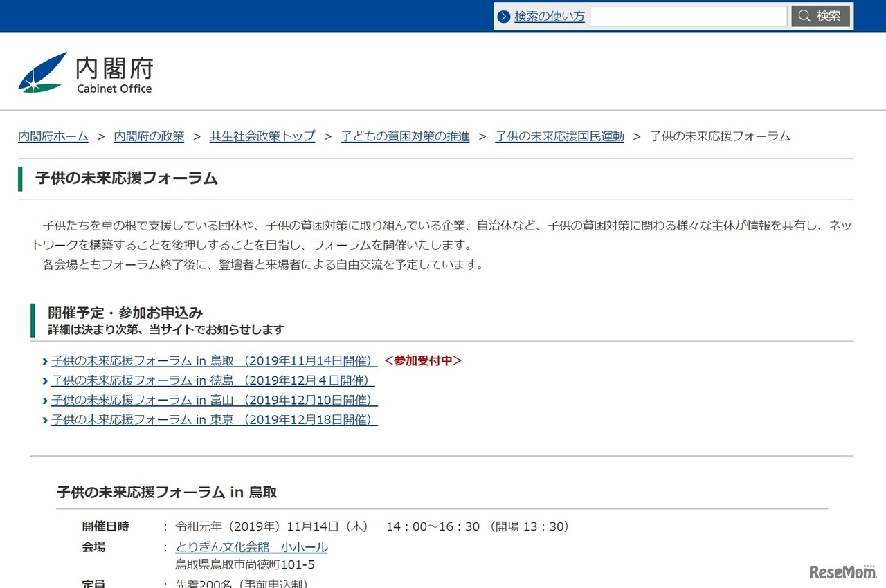The width and height of the screenshot is (886, 588).
Task: Open the forum in 東京 link
Action: pyautogui.click(x=215, y=420)
